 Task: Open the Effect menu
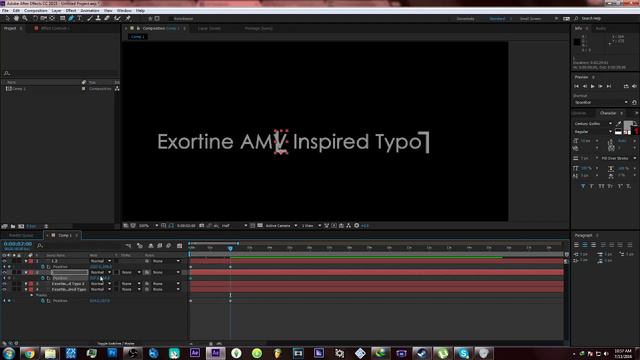pos(71,11)
